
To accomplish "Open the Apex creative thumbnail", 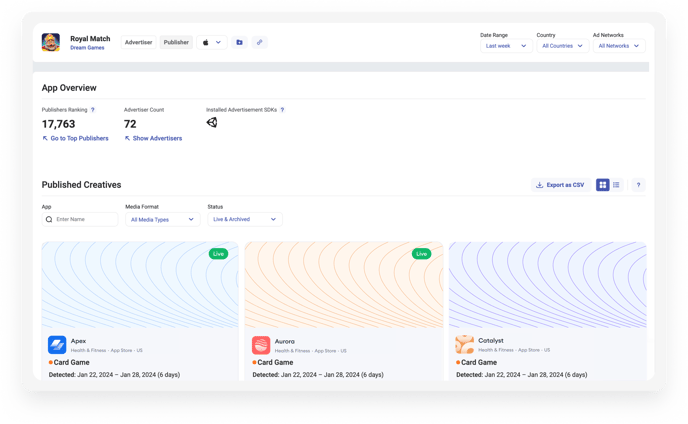I will point(140,284).
